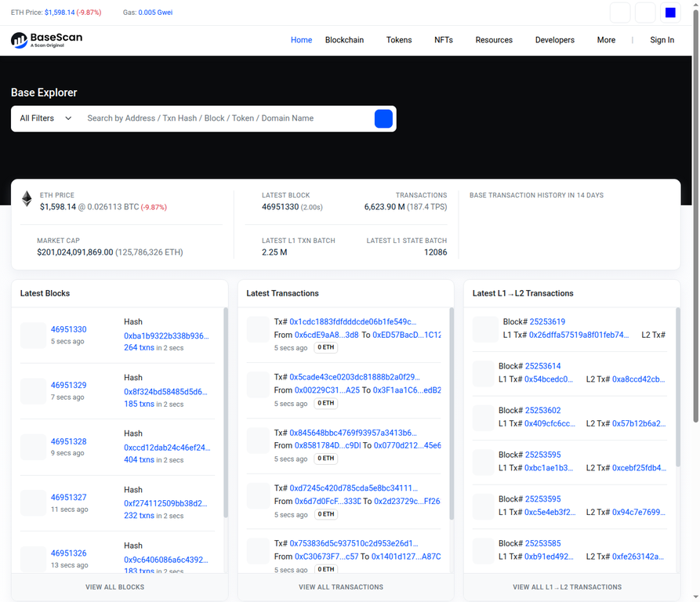Open transaction 0x753836d5c937510c2d953e26d1
Screen dimensions: 700x602
coord(354,543)
